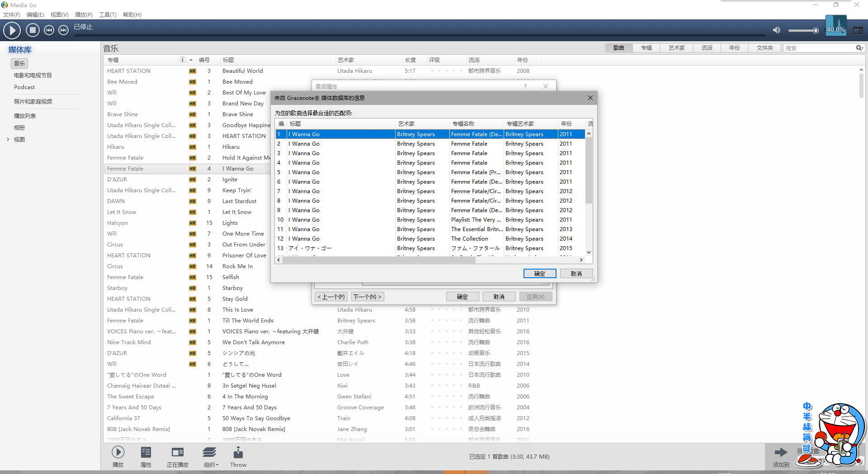Open the 组织 organize dropdown
The width and height of the screenshot is (868, 474).
click(x=211, y=456)
